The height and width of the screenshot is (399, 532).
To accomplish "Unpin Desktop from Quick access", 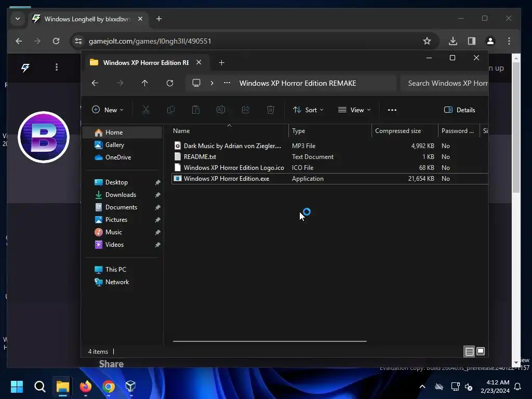I will (157, 182).
